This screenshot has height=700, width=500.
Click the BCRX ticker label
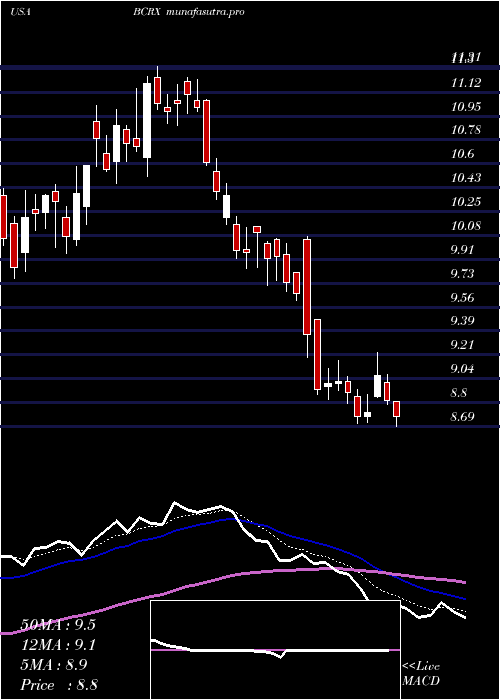[148, 12]
